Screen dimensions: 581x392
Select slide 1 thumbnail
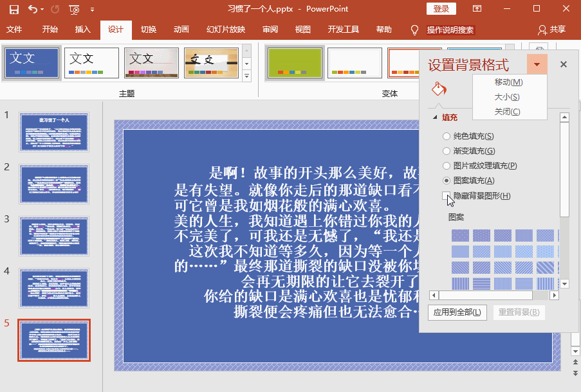pos(54,132)
